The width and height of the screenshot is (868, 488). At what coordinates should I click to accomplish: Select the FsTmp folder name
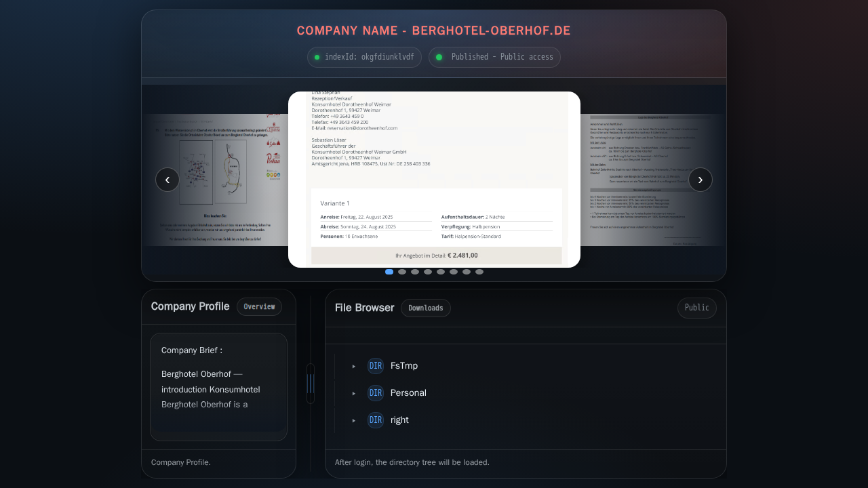pos(404,366)
